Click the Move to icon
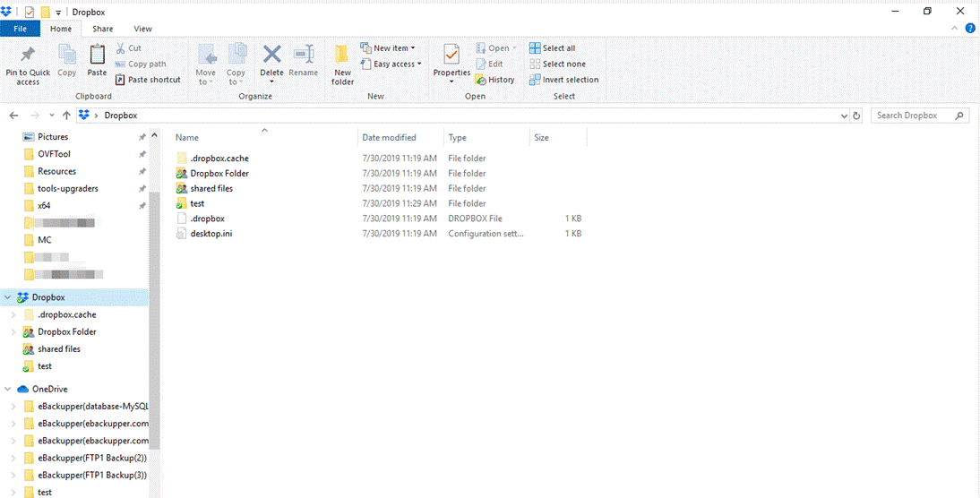The width and height of the screenshot is (980, 498). (x=206, y=55)
